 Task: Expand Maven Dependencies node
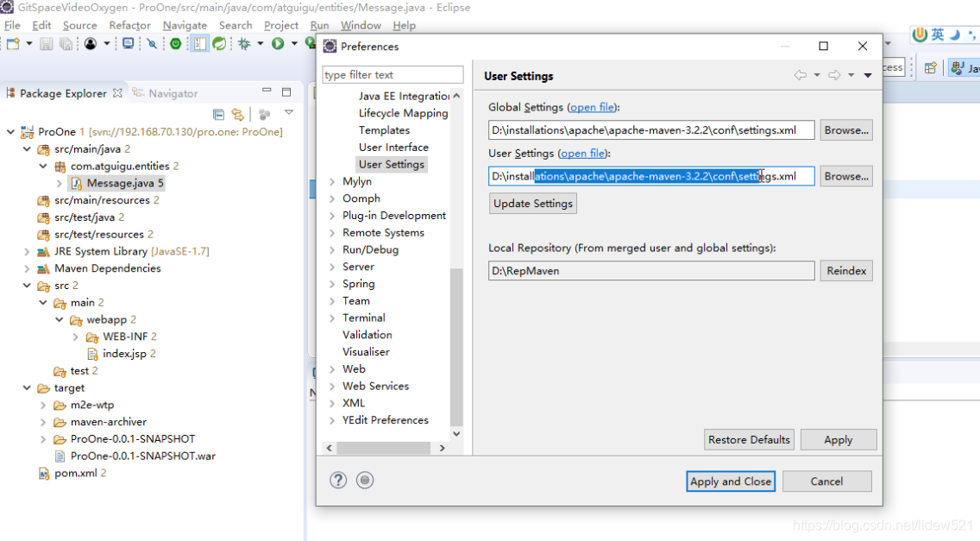pos(27,268)
